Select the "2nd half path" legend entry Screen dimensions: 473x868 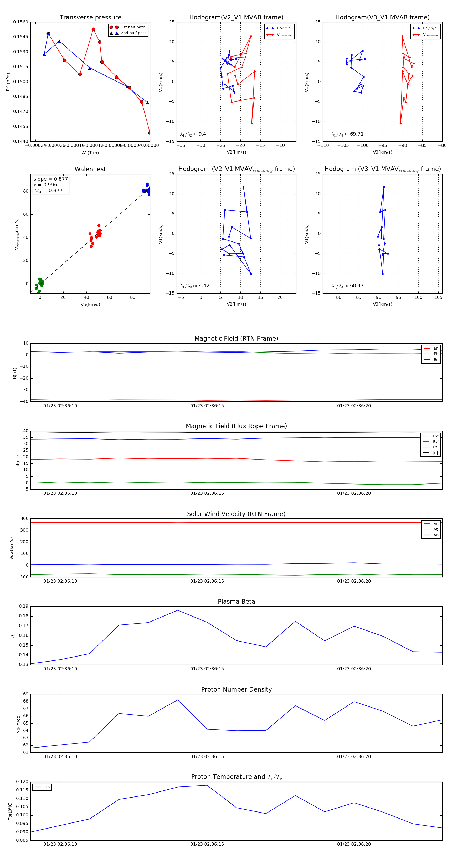click(128, 33)
